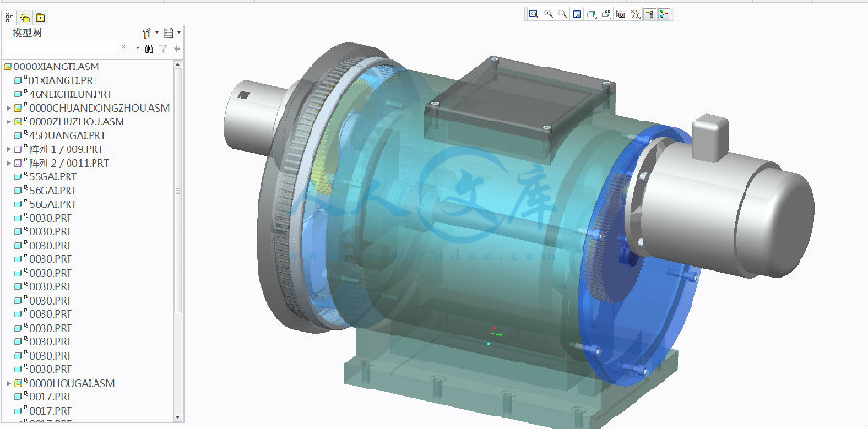This screenshot has width=868, height=429.
Task: Open the model tree show dropdown
Action: [x=170, y=33]
